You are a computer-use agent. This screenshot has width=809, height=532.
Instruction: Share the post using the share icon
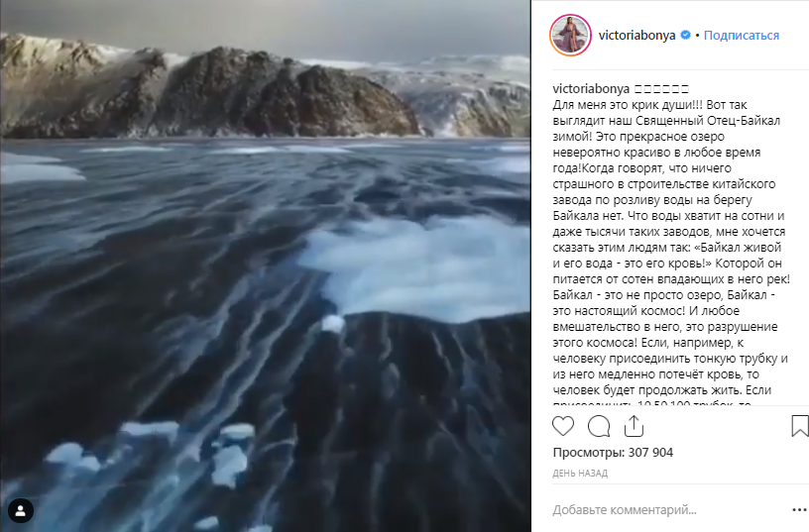point(634,426)
